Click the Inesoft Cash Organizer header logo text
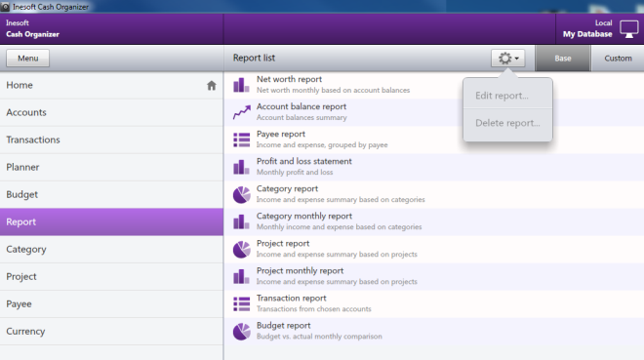The height and width of the screenshot is (360, 644). click(x=32, y=28)
